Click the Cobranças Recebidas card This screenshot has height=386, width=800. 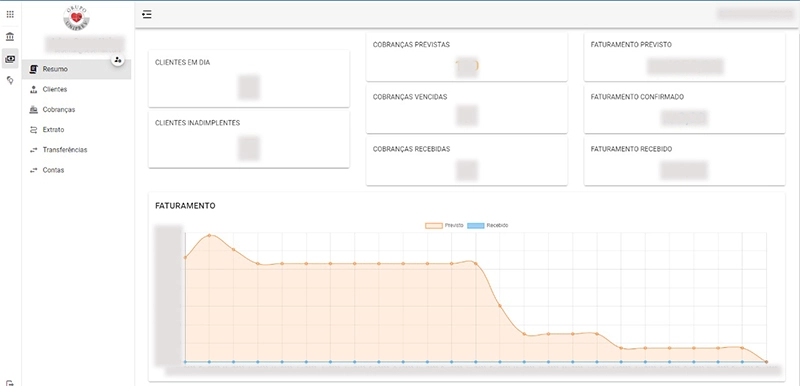click(x=467, y=161)
